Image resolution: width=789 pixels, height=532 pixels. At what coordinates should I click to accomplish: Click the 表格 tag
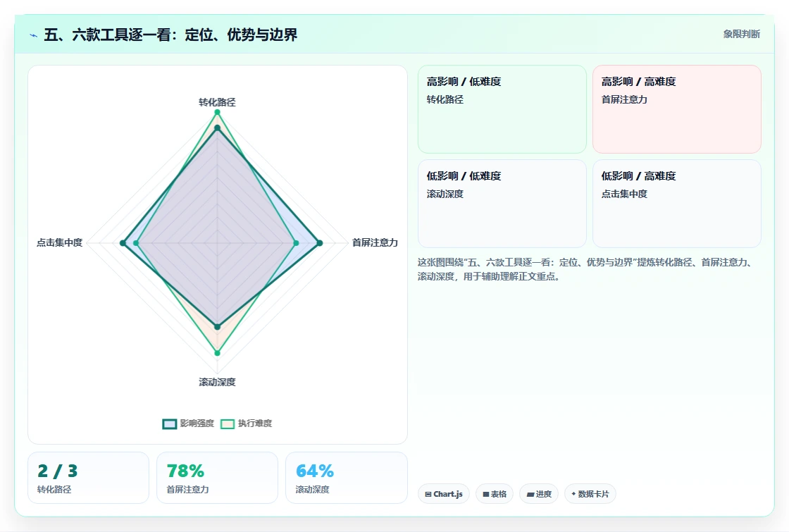pyautogui.click(x=495, y=494)
